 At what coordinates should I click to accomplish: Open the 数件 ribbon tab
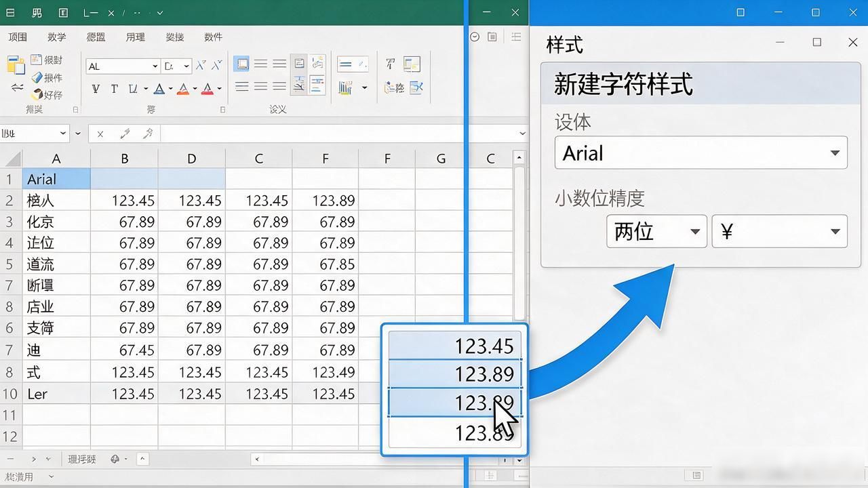[x=213, y=37]
